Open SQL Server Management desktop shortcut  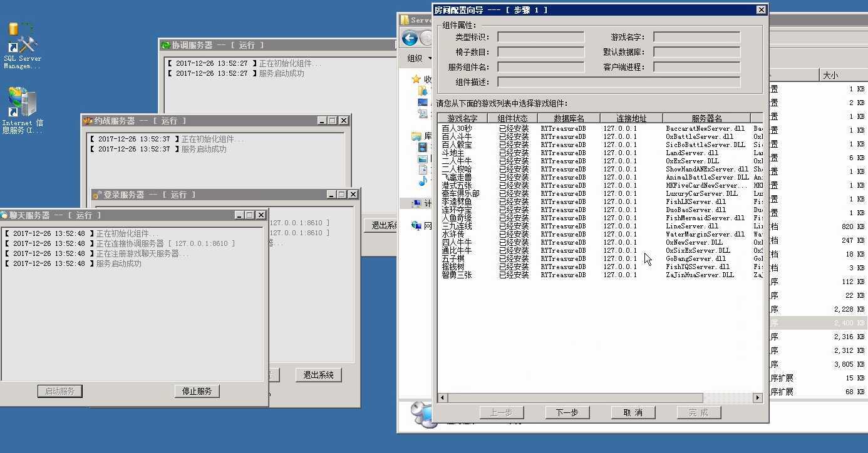point(22,45)
